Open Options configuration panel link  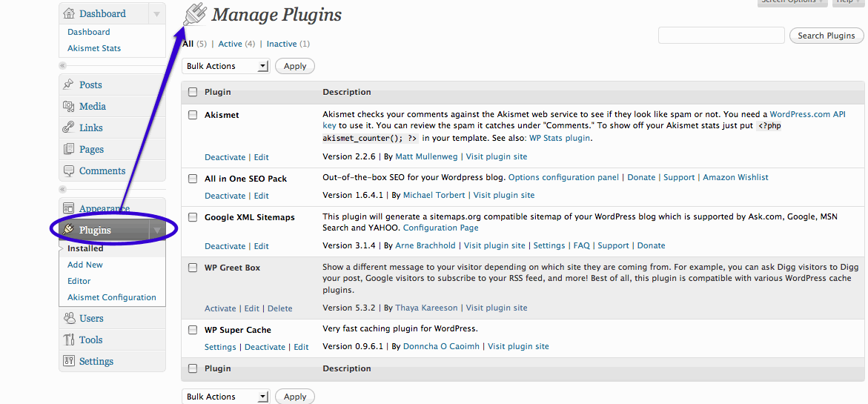563,178
